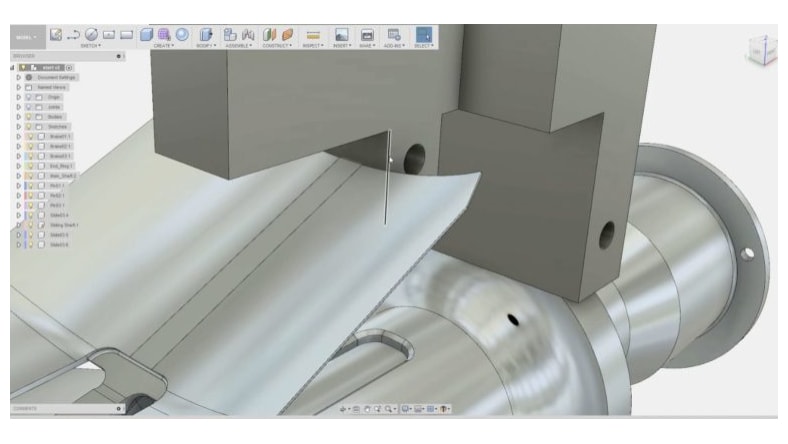Expand the Named Views node
This screenshot has width=788, height=444.
pos(18,87)
